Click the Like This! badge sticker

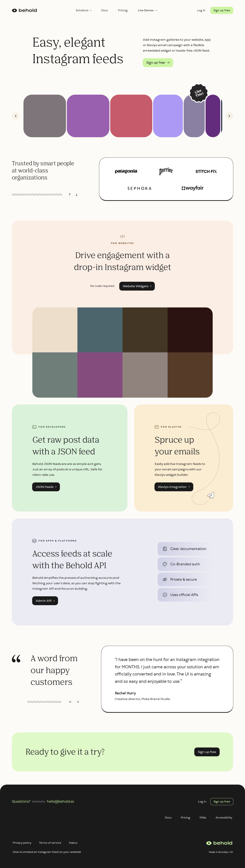pos(199,93)
